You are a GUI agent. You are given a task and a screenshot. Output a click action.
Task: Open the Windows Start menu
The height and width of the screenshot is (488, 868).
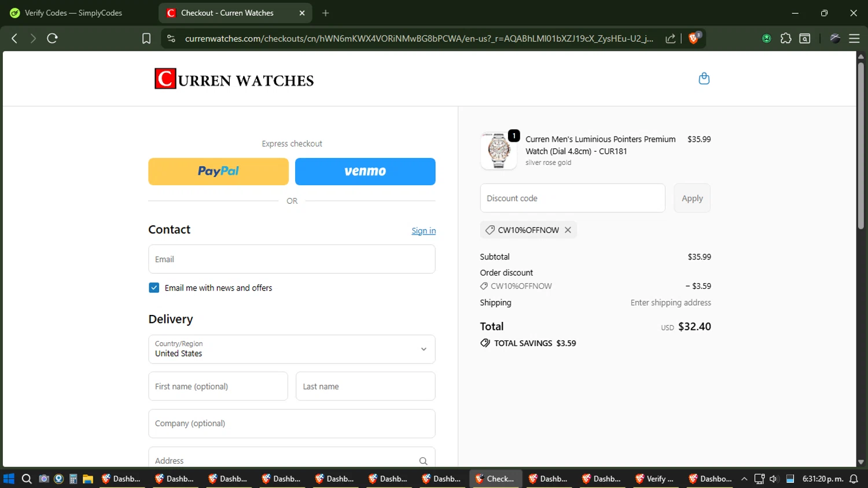(9, 479)
